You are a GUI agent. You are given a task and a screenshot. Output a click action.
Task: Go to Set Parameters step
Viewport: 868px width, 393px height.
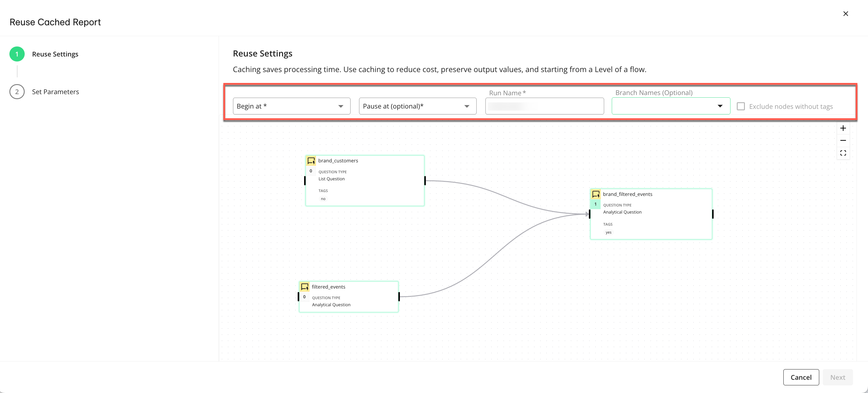click(55, 92)
